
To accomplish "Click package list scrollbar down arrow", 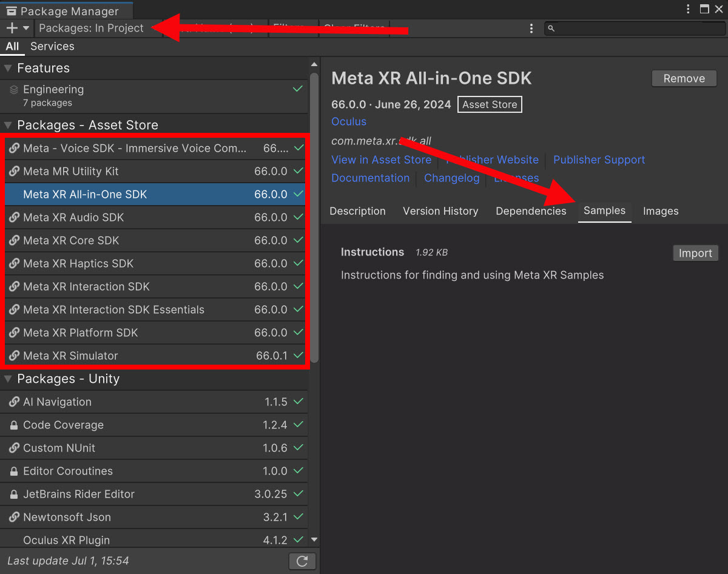I will pyautogui.click(x=314, y=539).
